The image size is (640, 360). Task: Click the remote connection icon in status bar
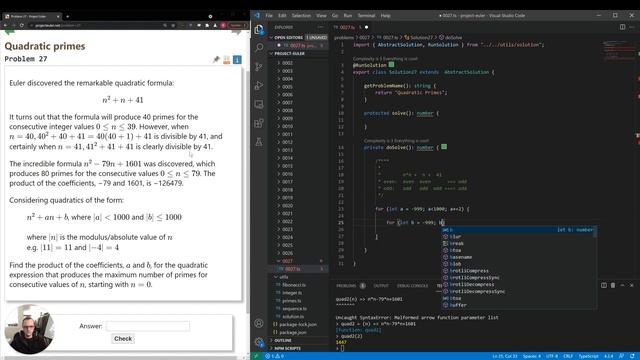(256, 356)
